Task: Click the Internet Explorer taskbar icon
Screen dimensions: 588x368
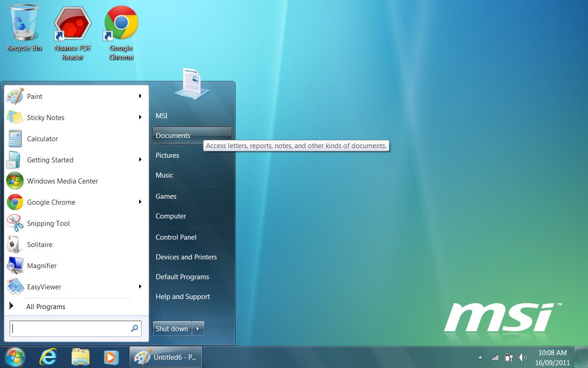Action: (48, 357)
